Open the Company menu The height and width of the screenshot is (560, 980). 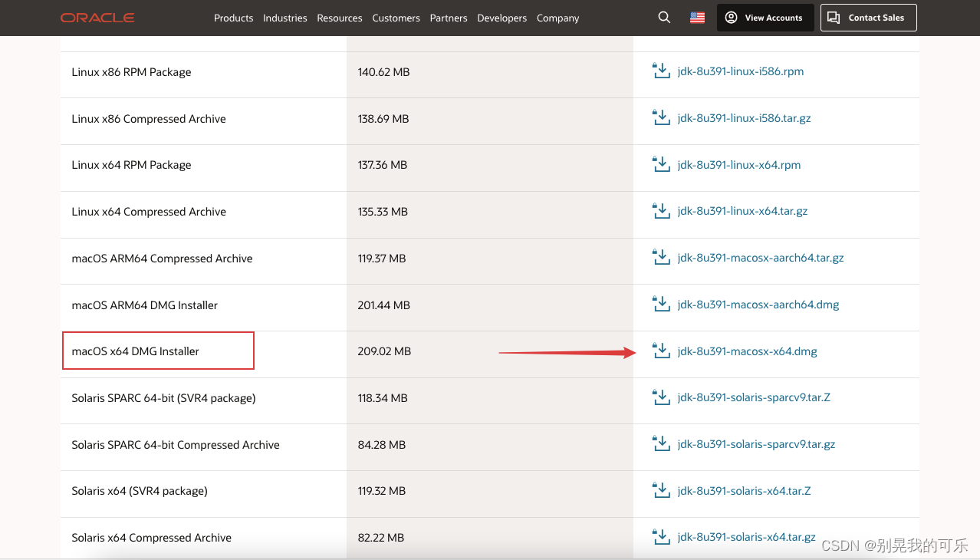coord(557,18)
